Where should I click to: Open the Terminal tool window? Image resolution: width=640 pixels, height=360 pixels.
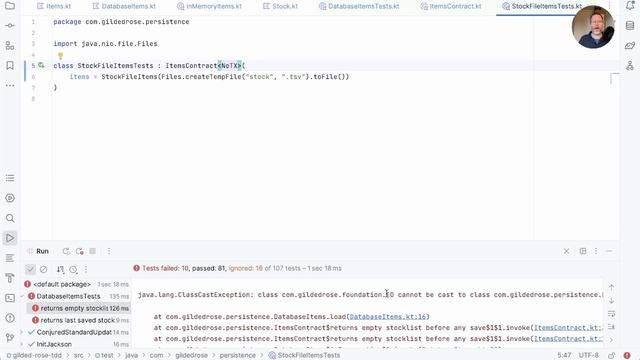[x=10, y=298]
